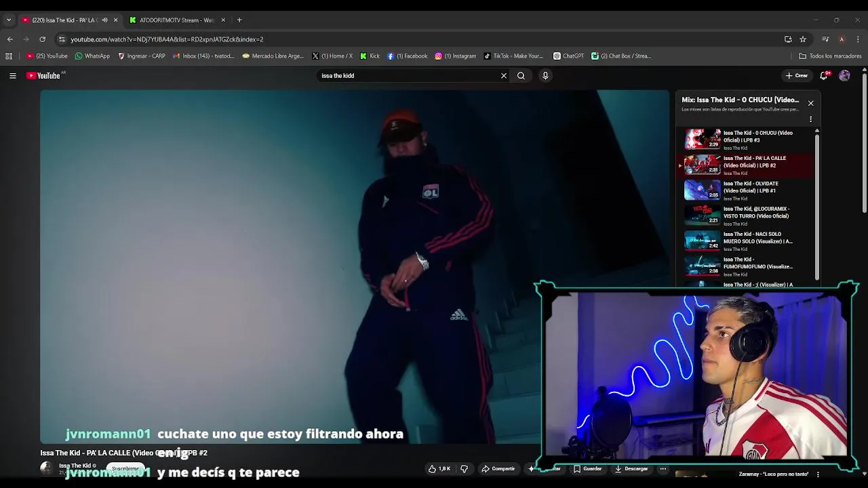The width and height of the screenshot is (868, 488).
Task: Open the media controls toolbar icon
Action: pos(825,39)
